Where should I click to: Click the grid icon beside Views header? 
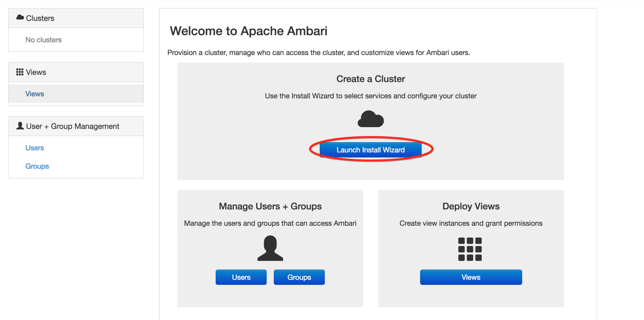pos(20,72)
